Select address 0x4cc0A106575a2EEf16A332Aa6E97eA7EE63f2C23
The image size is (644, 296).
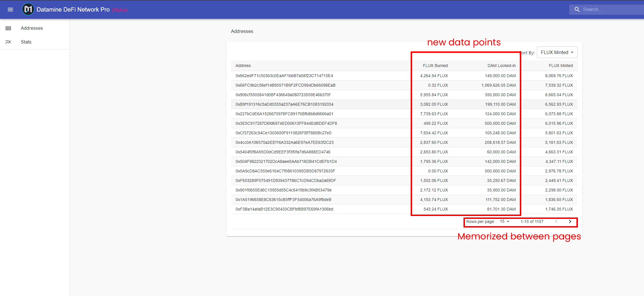(284, 142)
